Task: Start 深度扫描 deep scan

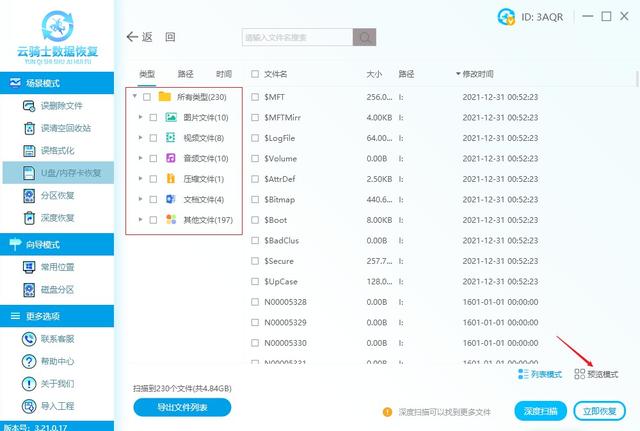Action: pyautogui.click(x=540, y=411)
